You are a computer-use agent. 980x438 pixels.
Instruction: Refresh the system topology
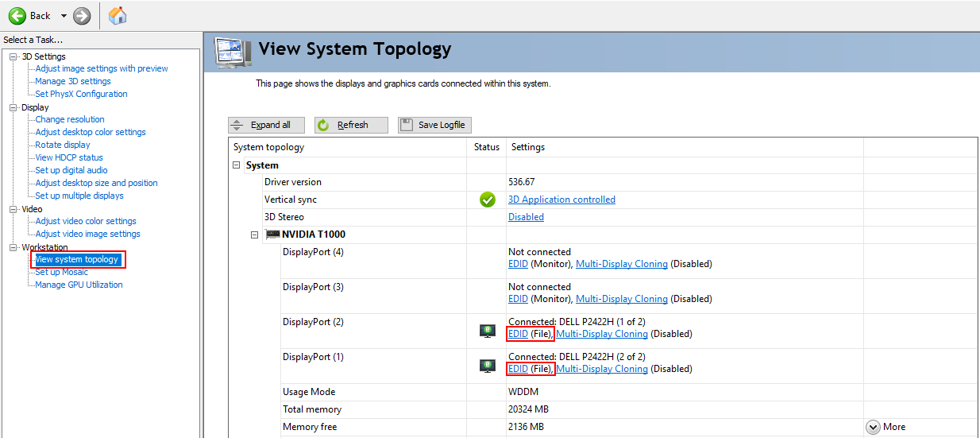tap(351, 125)
